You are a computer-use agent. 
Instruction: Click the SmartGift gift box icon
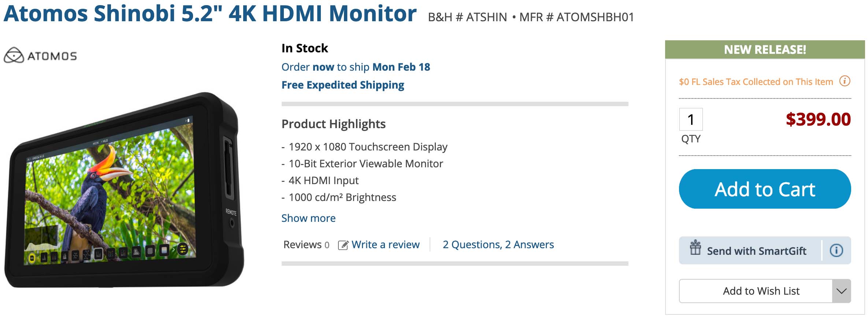click(x=695, y=248)
